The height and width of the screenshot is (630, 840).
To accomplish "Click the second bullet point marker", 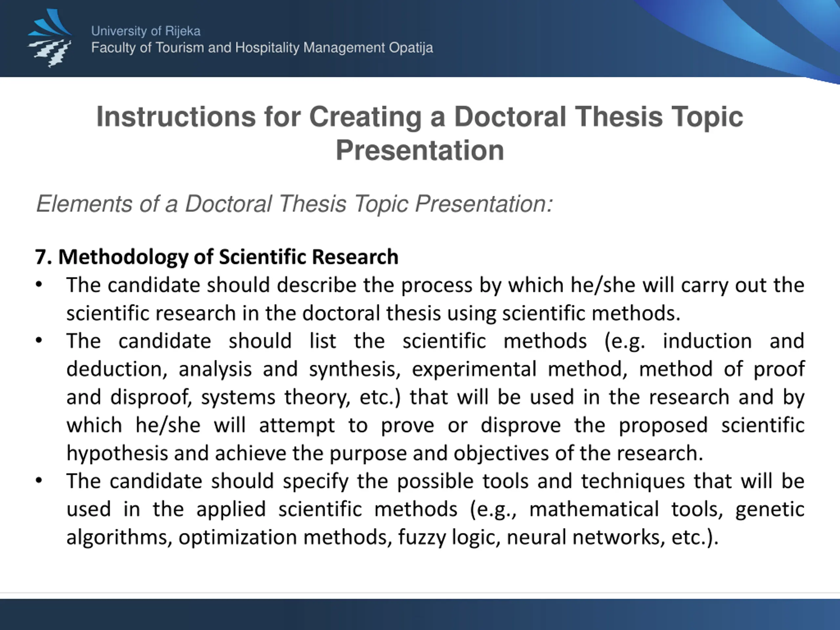I will pos(39,341).
